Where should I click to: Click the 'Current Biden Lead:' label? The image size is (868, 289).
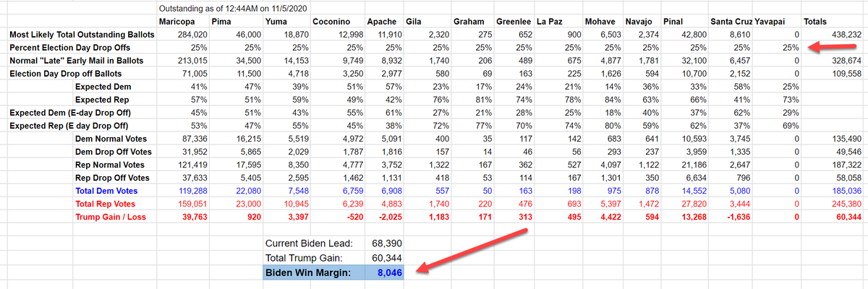[x=309, y=243]
